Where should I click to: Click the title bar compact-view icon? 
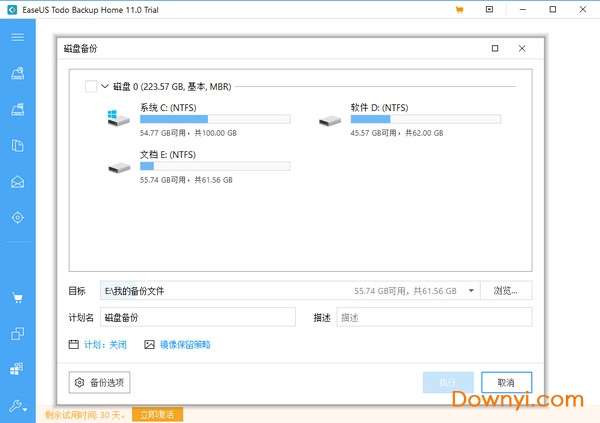tap(489, 9)
